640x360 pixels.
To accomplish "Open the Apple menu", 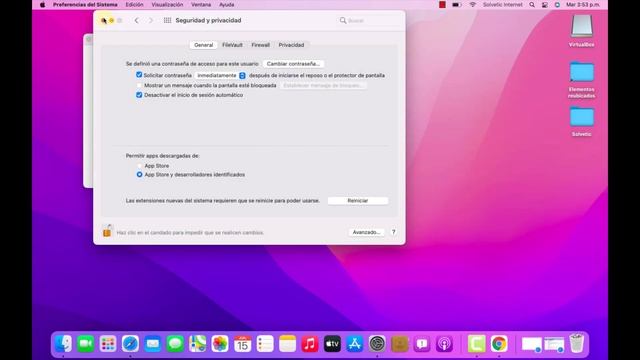I will [x=42, y=5].
